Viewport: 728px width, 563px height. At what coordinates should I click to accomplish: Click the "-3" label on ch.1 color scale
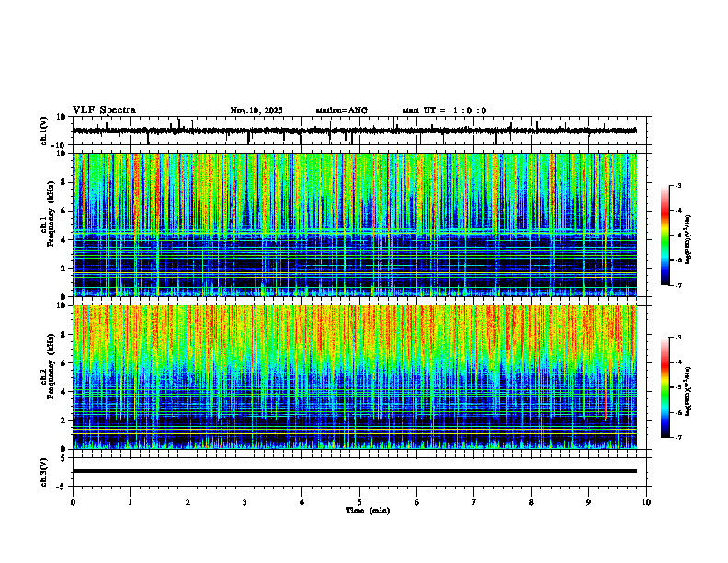click(x=678, y=185)
